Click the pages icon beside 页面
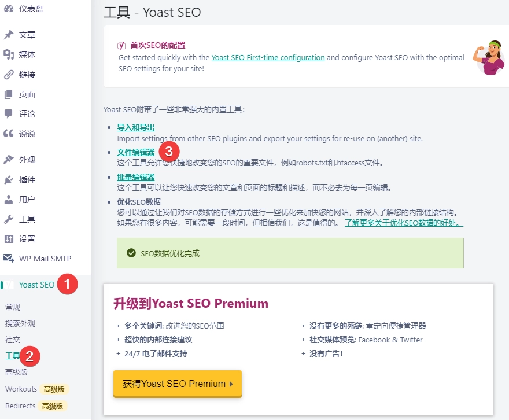The image size is (509, 420). coord(9,94)
